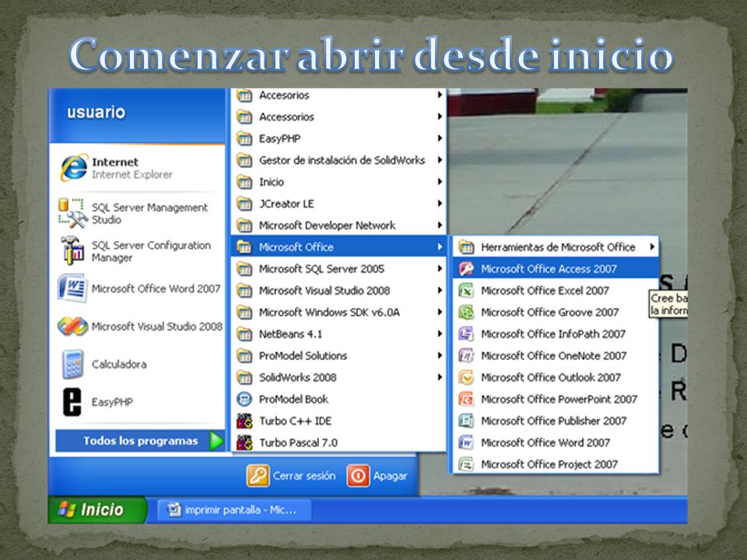Click the green Todos los programas arrow
The width and height of the screenshot is (747, 560).
pos(216,441)
